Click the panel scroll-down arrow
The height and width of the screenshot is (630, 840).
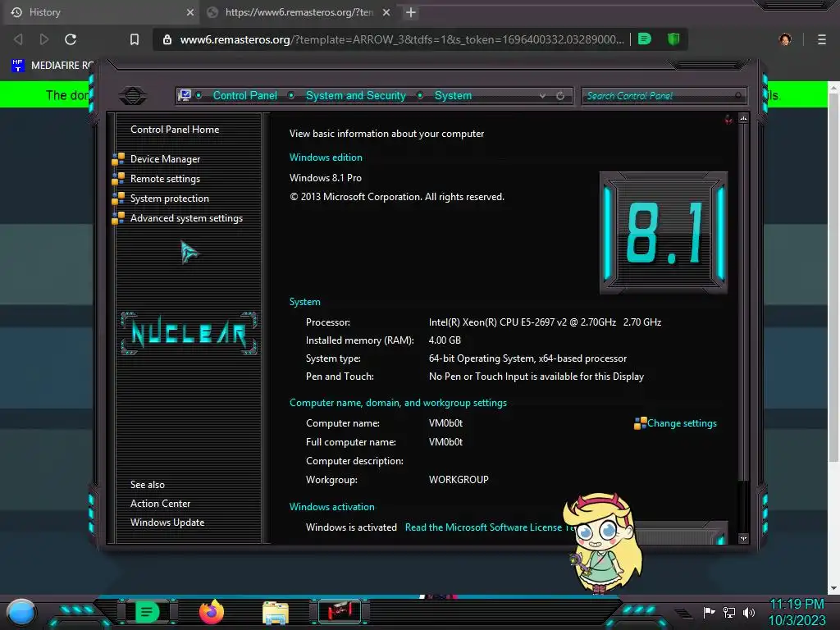(743, 538)
